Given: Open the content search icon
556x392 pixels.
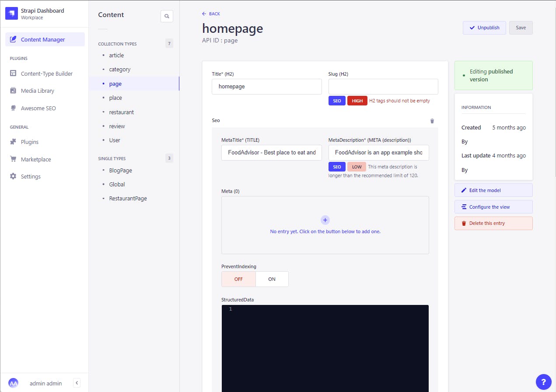Looking at the screenshot, I should point(167,16).
